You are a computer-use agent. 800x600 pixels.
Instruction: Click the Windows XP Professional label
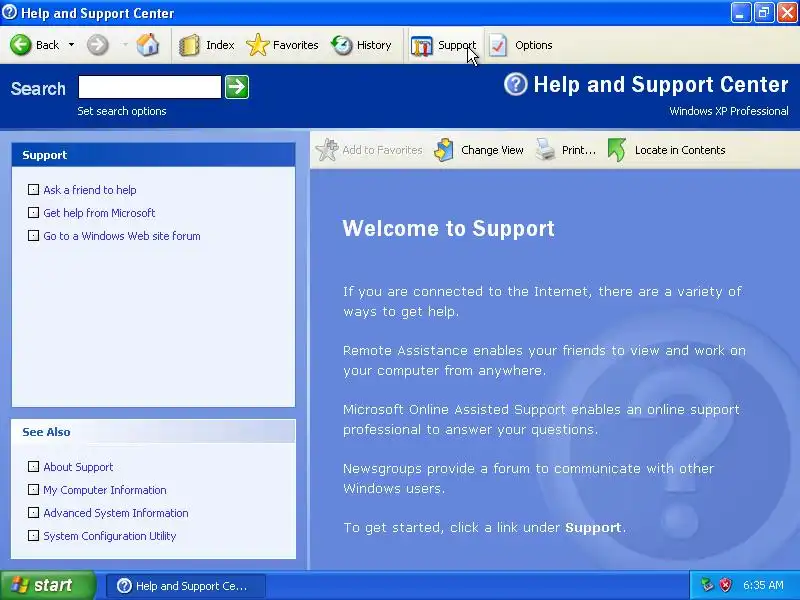729,111
